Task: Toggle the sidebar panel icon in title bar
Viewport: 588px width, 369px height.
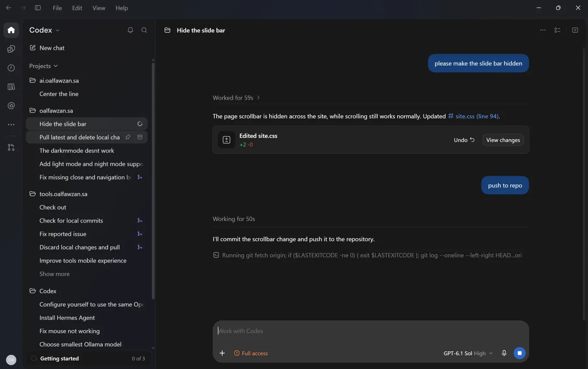Action: (x=38, y=8)
